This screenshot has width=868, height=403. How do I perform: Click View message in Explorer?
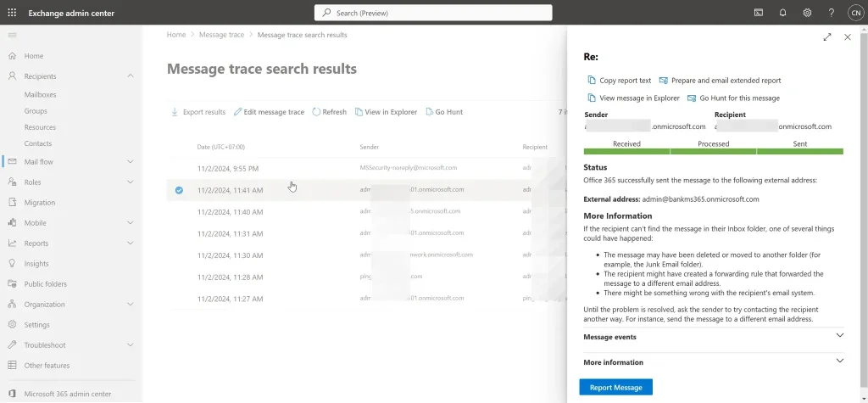[633, 98]
